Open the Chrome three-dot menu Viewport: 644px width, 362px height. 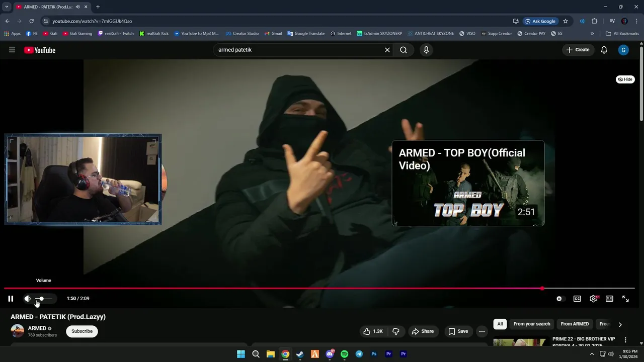pyautogui.click(x=636, y=21)
